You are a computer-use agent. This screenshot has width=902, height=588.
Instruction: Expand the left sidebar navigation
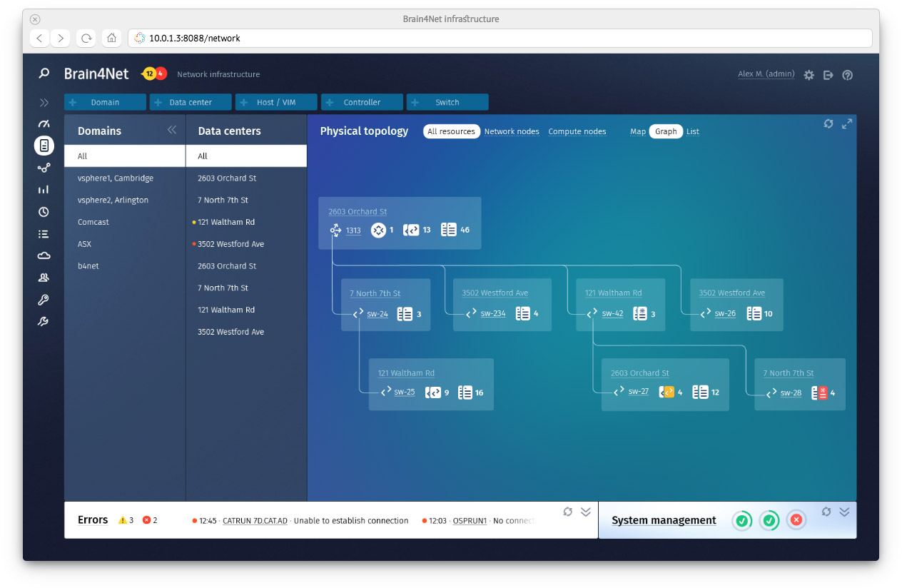(x=44, y=103)
